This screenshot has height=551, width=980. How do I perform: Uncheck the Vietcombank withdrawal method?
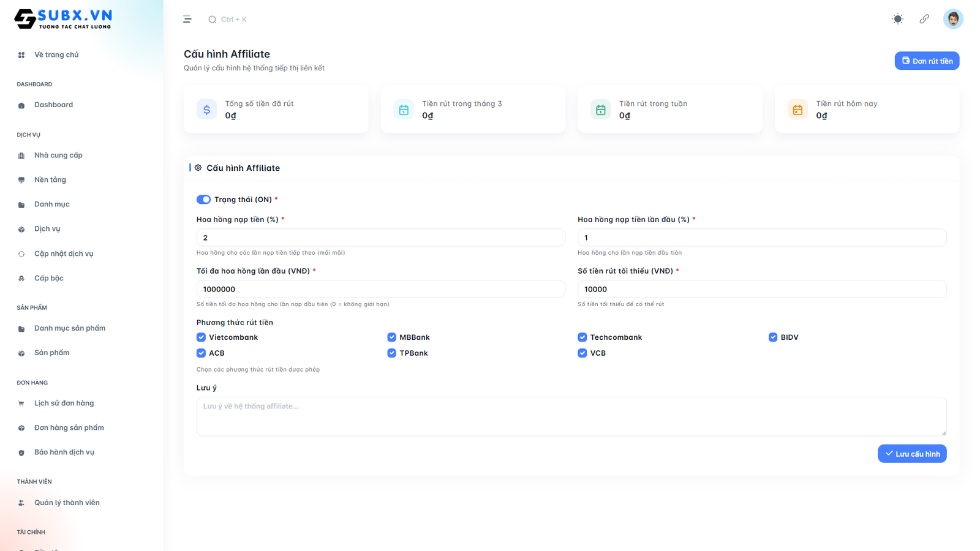pos(201,337)
